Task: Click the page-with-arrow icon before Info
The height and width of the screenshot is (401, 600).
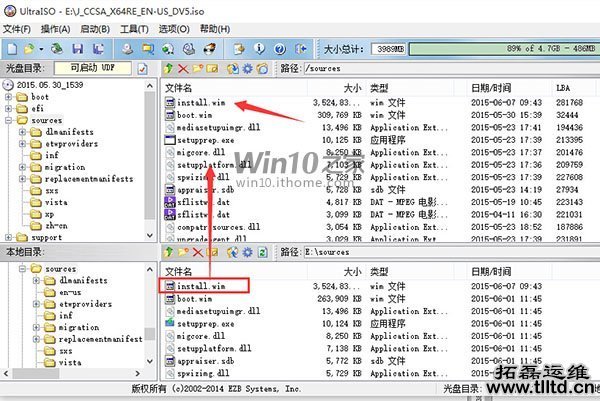Action: tap(239, 49)
